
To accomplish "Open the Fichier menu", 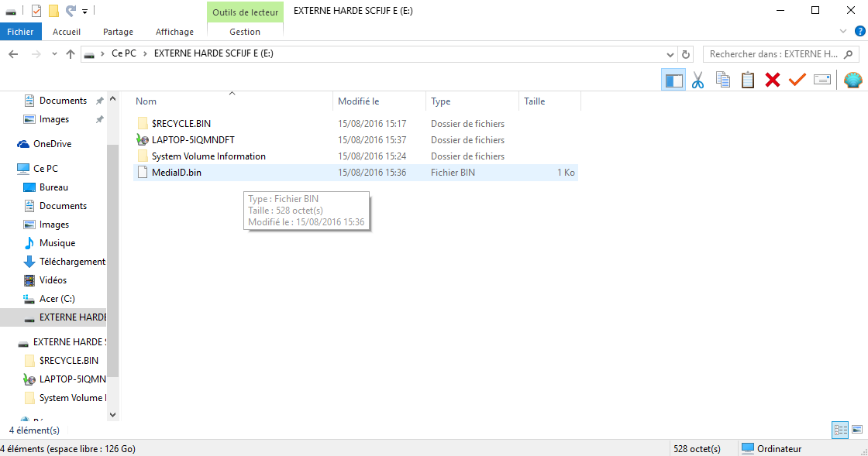I will (x=20, y=32).
